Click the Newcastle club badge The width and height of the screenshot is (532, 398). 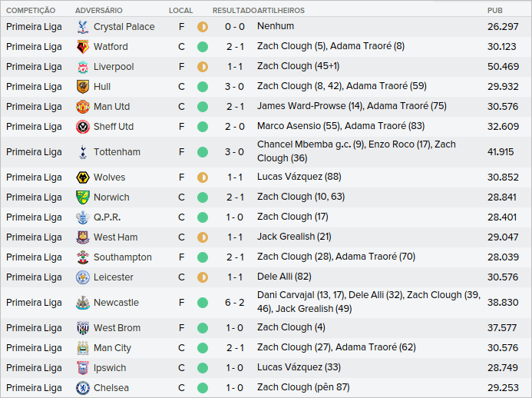82,303
